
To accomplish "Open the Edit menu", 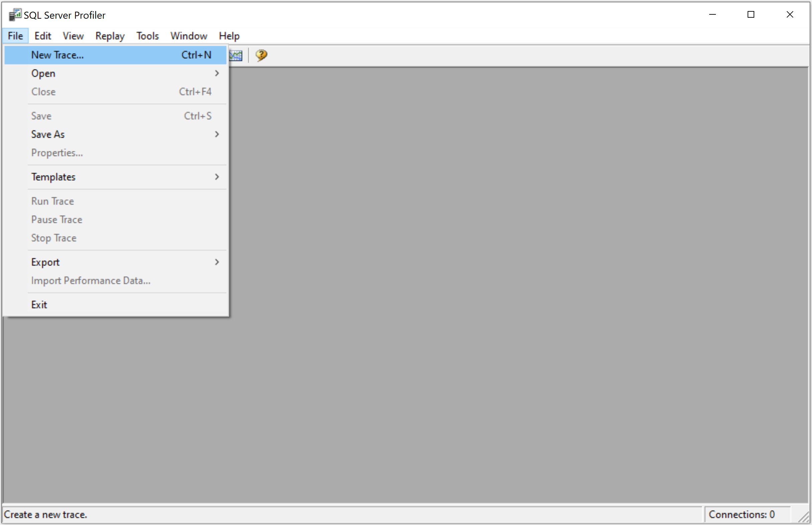I will (x=43, y=36).
